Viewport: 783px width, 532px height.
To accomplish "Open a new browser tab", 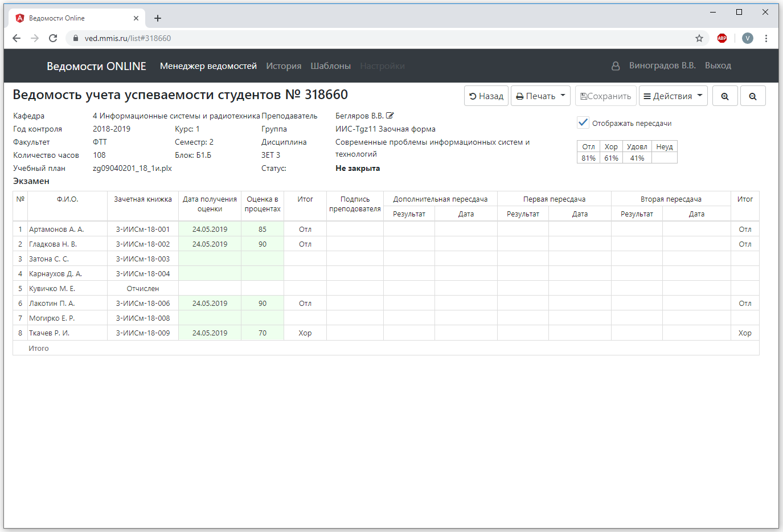I will coord(158,18).
